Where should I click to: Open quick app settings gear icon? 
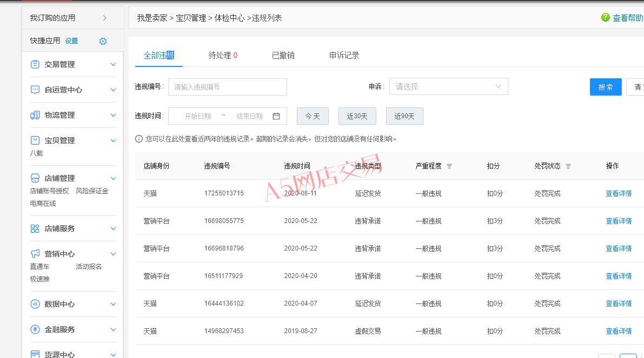point(103,41)
